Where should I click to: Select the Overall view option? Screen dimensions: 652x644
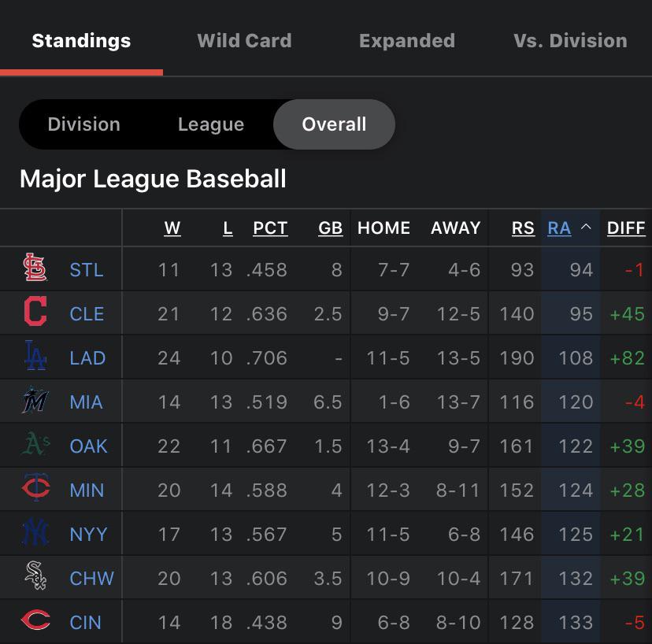click(x=334, y=124)
